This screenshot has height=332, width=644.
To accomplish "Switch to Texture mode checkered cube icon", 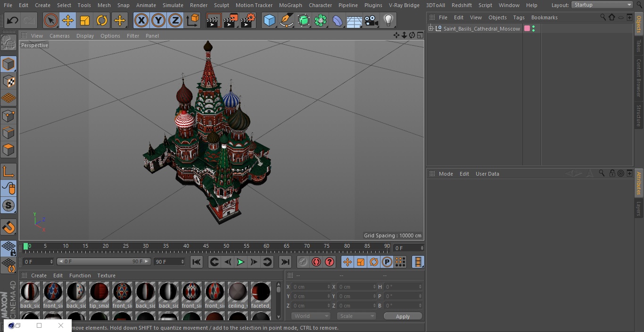I will 8,81.
